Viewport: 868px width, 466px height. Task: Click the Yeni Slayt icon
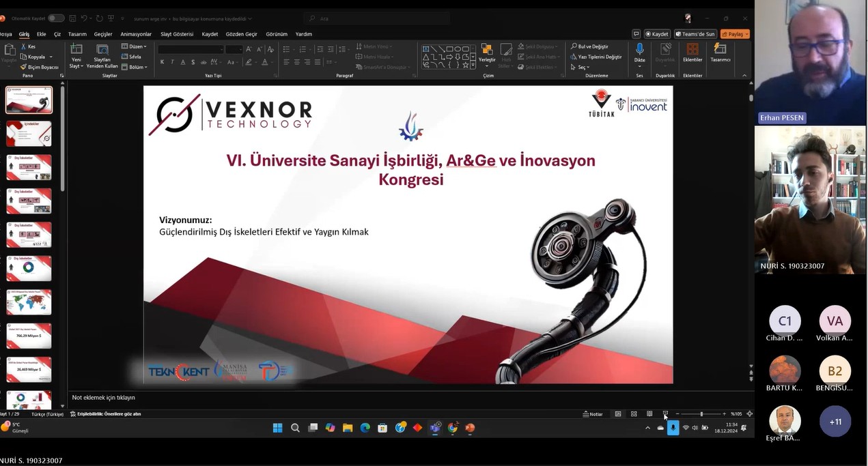pos(76,49)
